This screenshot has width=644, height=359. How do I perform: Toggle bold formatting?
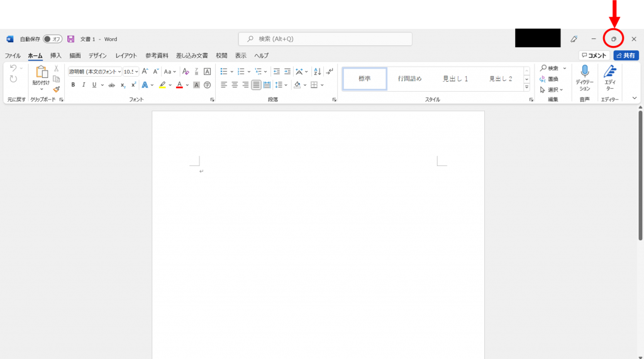coord(73,85)
